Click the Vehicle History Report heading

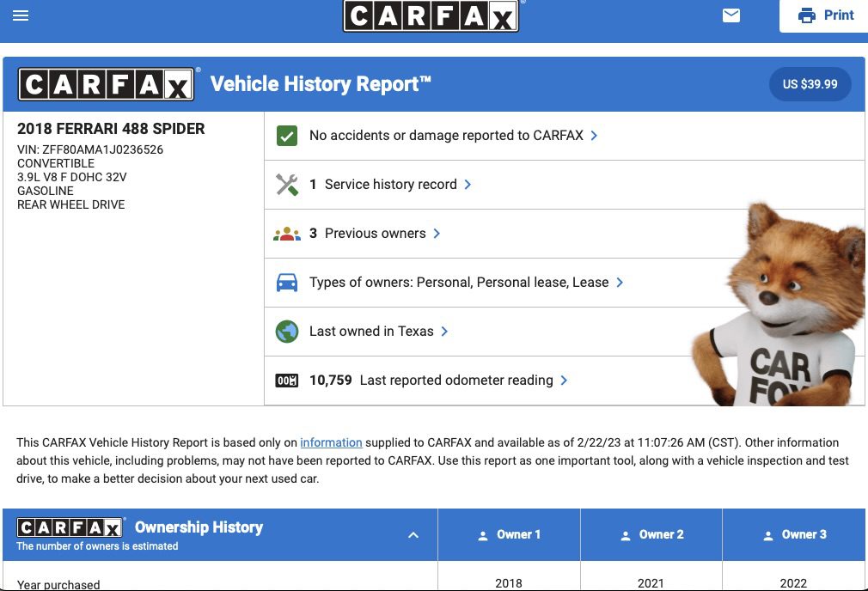pos(321,84)
